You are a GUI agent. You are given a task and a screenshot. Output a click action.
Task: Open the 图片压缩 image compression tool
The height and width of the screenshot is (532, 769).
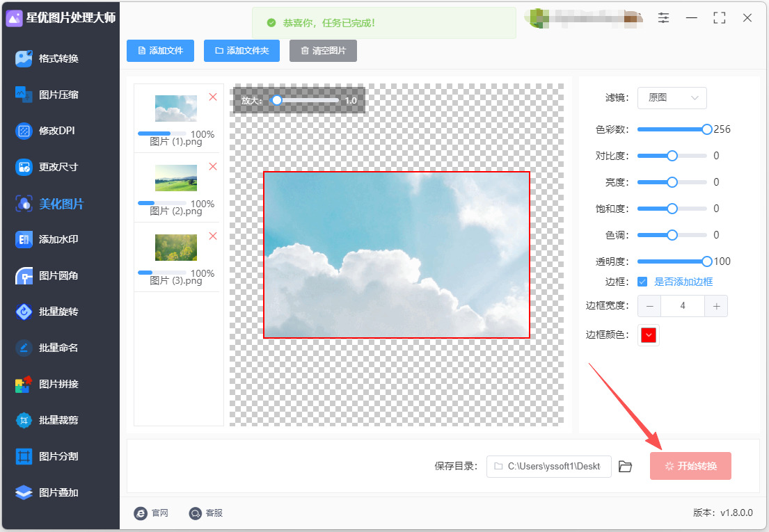[x=47, y=95]
